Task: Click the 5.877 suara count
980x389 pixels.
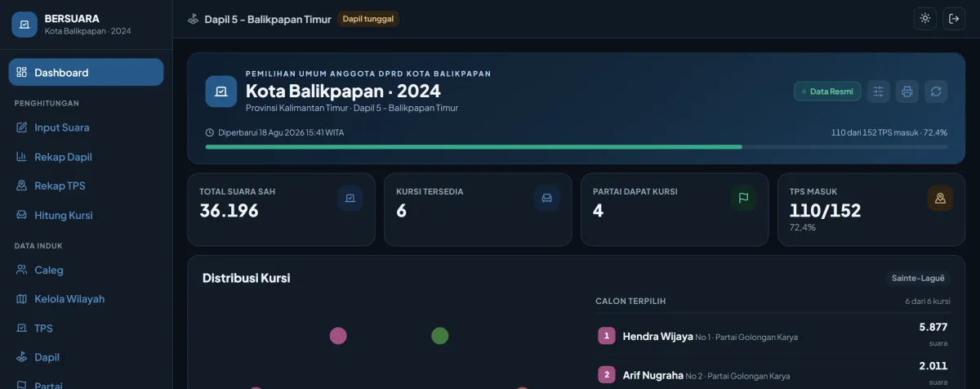Action: pos(933,327)
